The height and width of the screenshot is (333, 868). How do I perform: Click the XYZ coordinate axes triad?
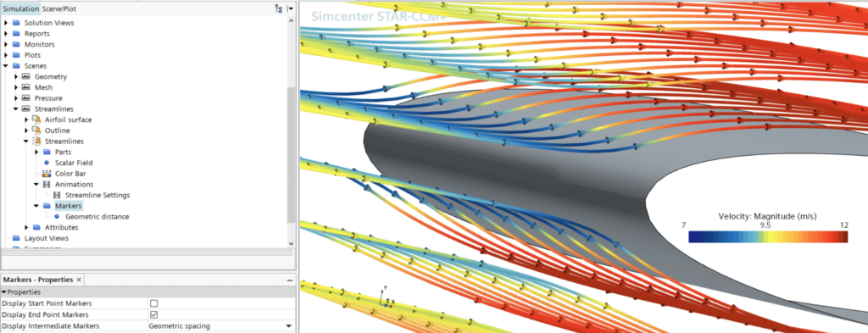point(387,297)
